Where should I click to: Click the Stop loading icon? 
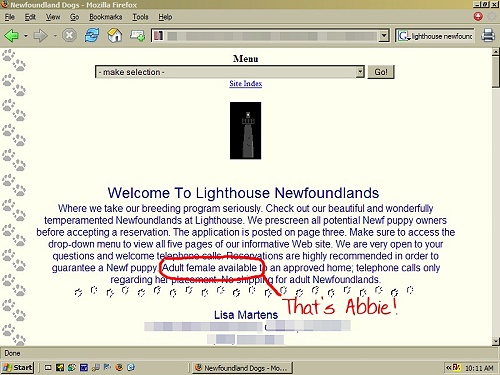click(x=69, y=35)
